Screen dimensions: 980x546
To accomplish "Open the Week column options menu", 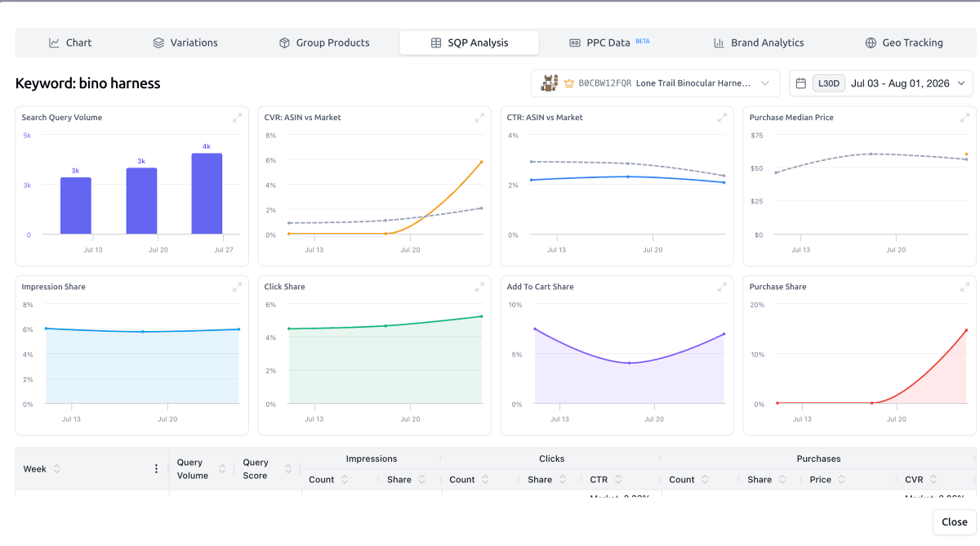I will pyautogui.click(x=156, y=469).
